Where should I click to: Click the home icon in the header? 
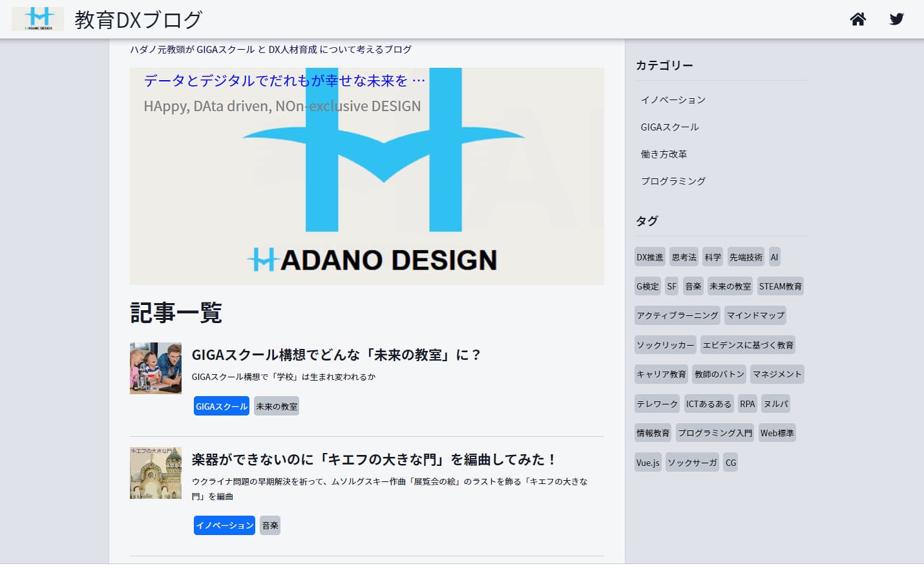coord(857,19)
